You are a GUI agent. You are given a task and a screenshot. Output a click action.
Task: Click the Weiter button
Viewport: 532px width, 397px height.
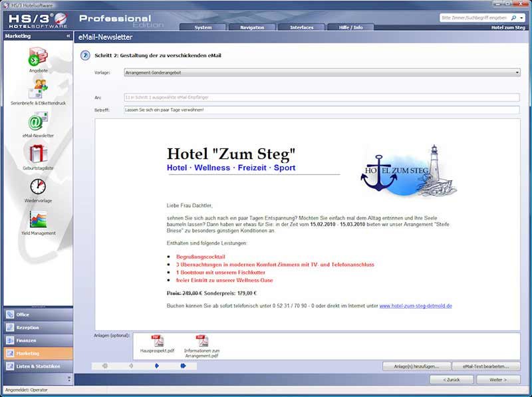(498, 380)
